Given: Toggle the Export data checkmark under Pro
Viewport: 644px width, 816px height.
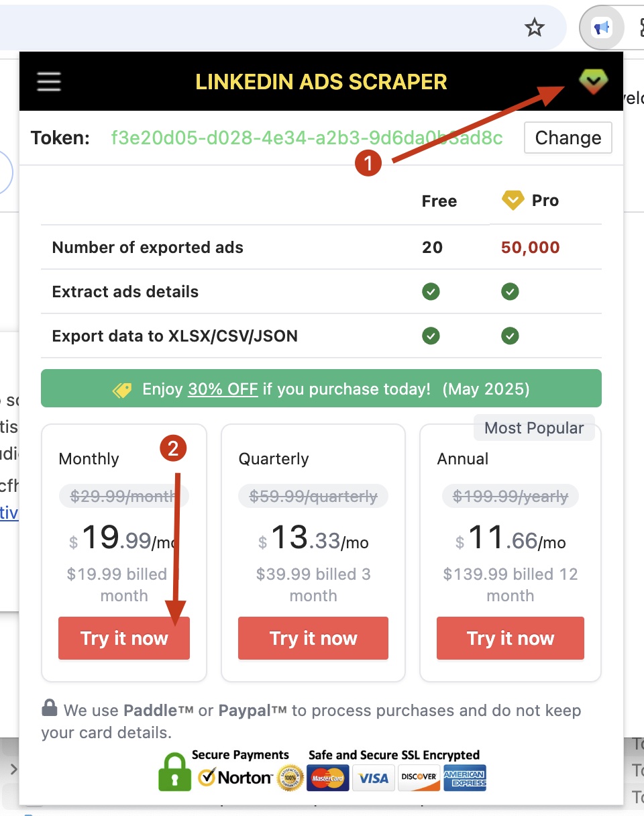Looking at the screenshot, I should click(510, 336).
